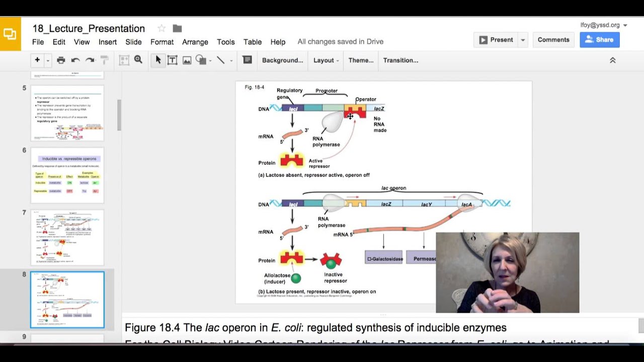Click the speaker notes scrollbar
The image size is (644, 362).
pos(641,326)
